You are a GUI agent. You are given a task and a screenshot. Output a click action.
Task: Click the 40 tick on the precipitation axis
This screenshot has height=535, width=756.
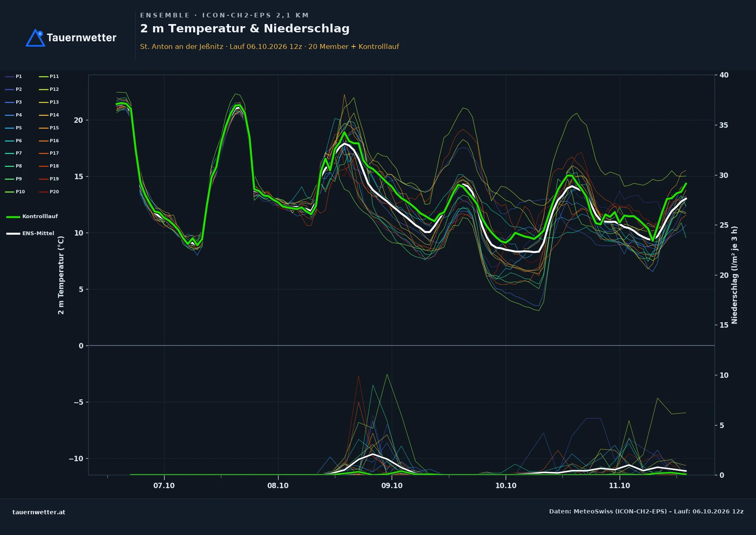tap(724, 75)
